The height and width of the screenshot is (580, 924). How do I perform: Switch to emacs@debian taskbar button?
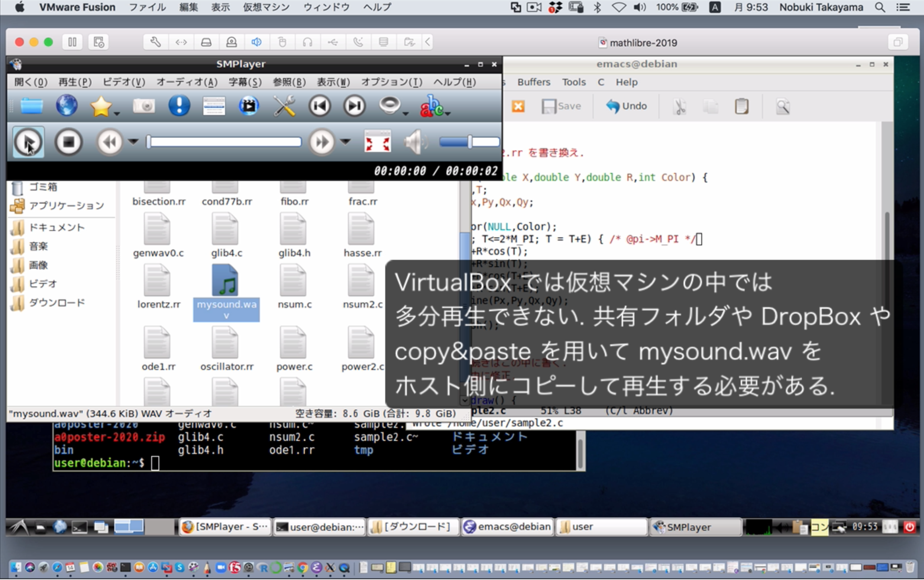coord(507,527)
